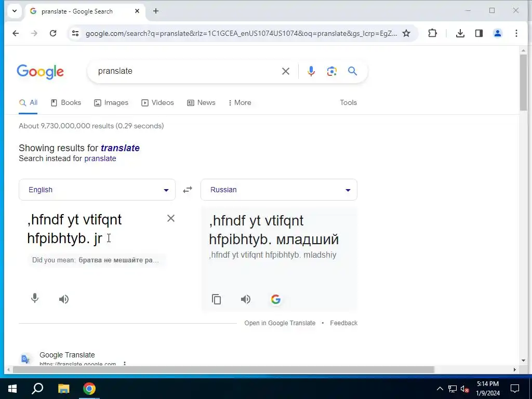Open the Google Translate search result
This screenshot has height=399, width=532.
pos(67,355)
